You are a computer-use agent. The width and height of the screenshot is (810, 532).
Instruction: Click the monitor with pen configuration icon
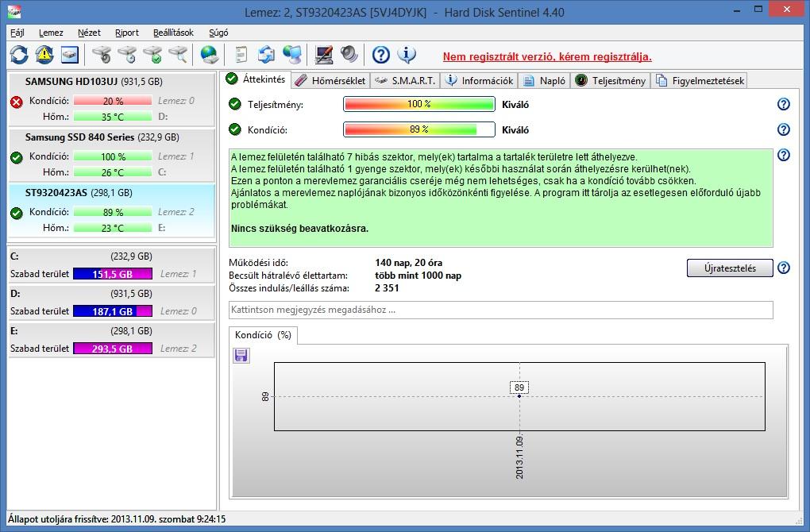324,55
